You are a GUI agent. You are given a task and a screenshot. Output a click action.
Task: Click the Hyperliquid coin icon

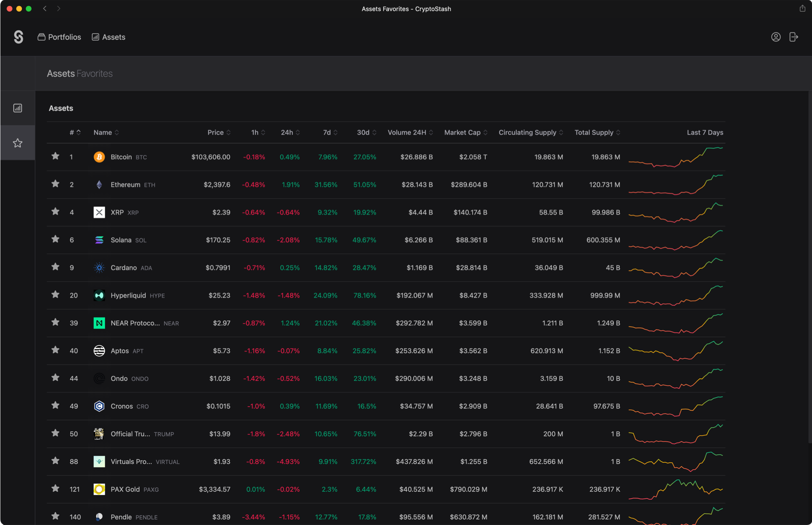[99, 295]
